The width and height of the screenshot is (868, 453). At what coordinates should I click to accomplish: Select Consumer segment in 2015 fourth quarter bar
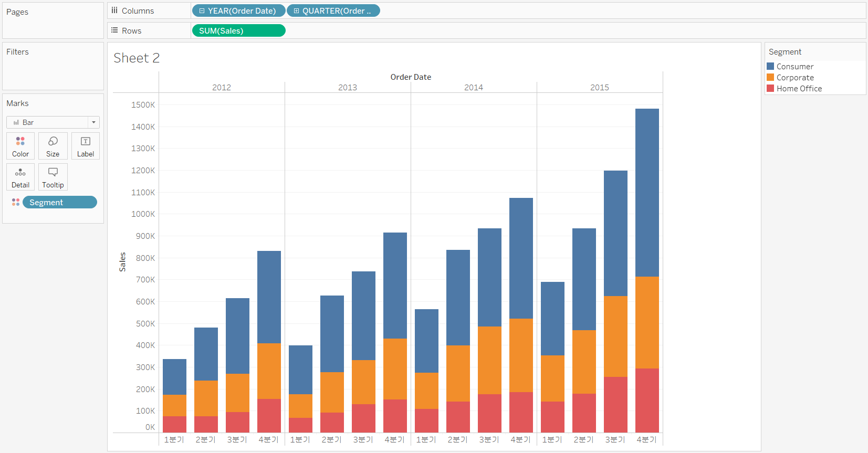point(647,193)
